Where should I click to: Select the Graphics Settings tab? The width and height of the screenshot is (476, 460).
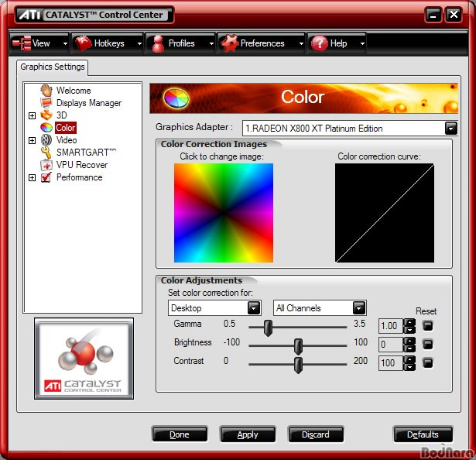53,67
